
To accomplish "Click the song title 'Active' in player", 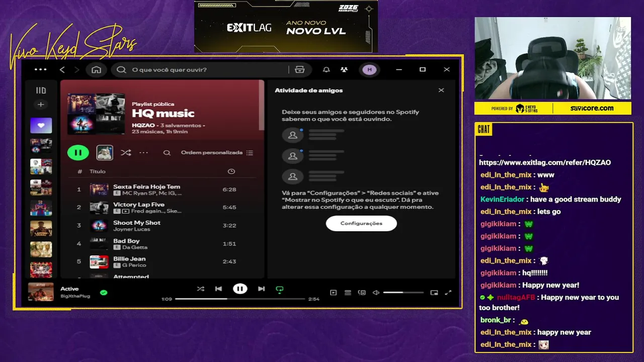I will point(69,289).
